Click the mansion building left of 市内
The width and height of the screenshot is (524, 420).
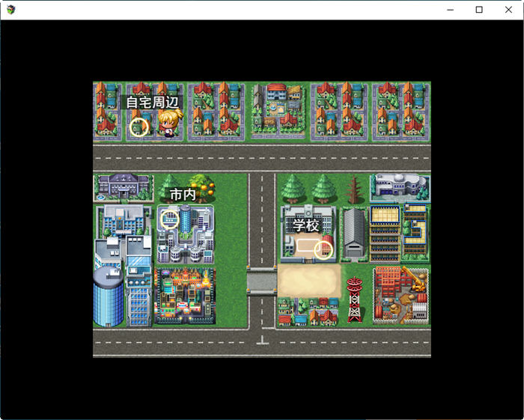(123, 186)
